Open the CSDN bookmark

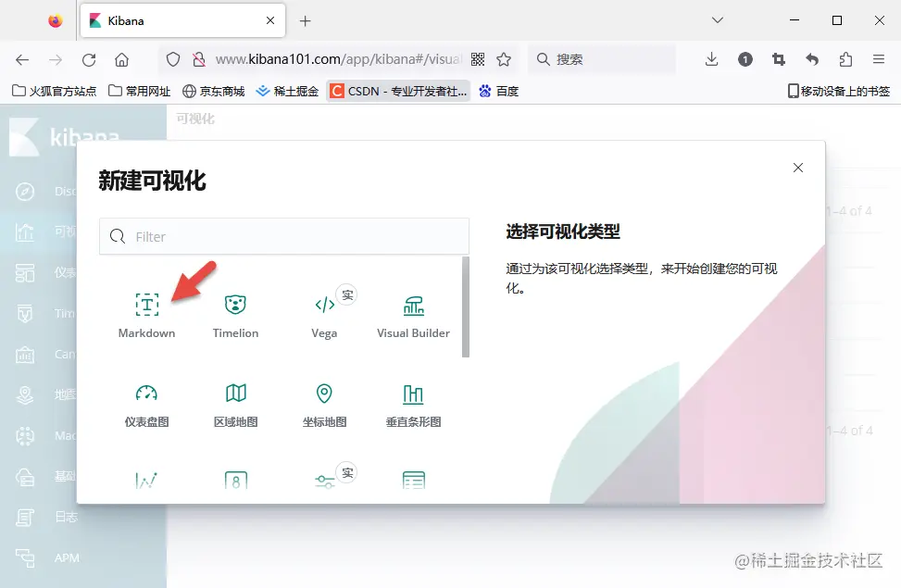(398, 91)
